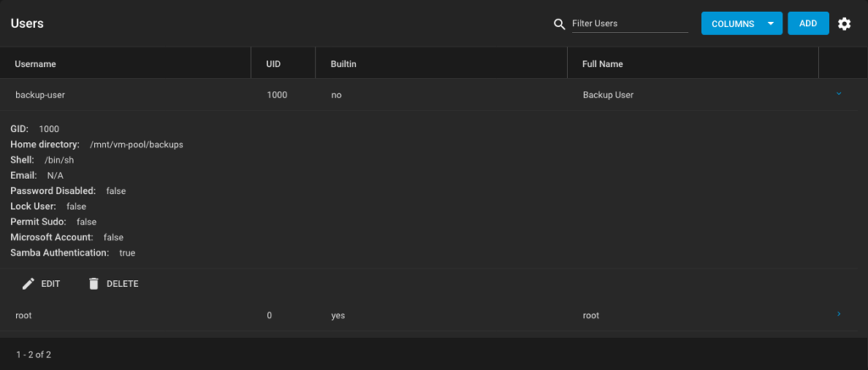
Task: Select the root username cell
Action: [24, 315]
